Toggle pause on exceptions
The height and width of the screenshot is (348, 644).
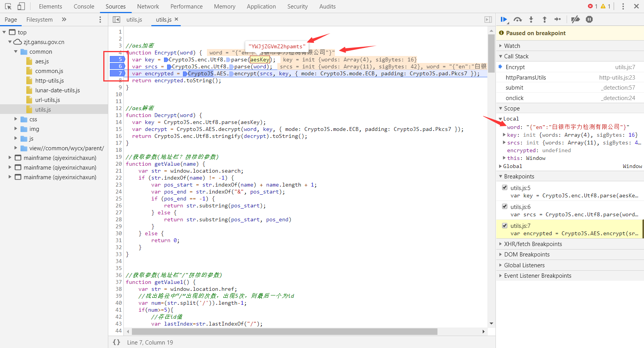click(589, 20)
